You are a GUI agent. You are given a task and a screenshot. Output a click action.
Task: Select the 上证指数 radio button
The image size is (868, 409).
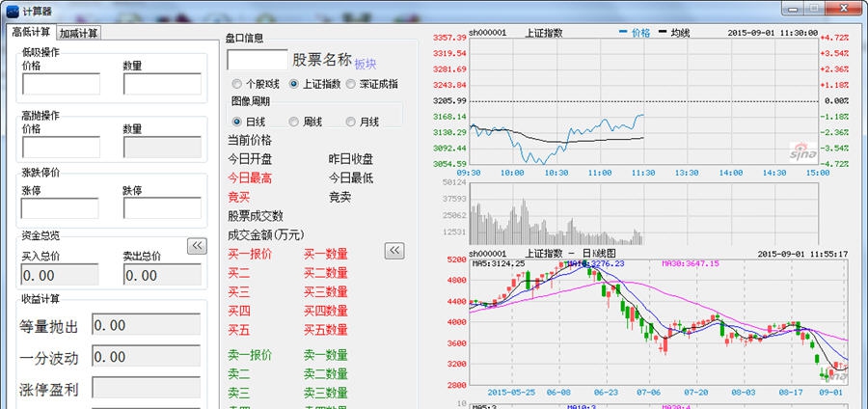(315, 84)
